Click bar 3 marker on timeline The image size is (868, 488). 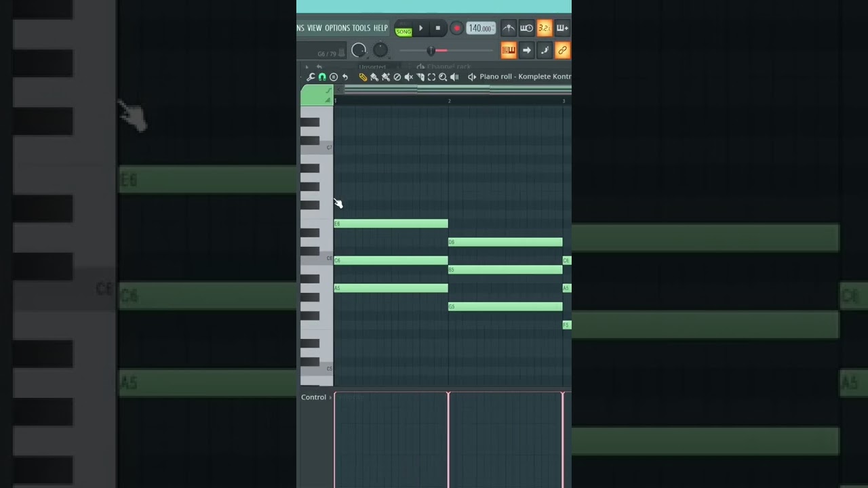point(564,101)
